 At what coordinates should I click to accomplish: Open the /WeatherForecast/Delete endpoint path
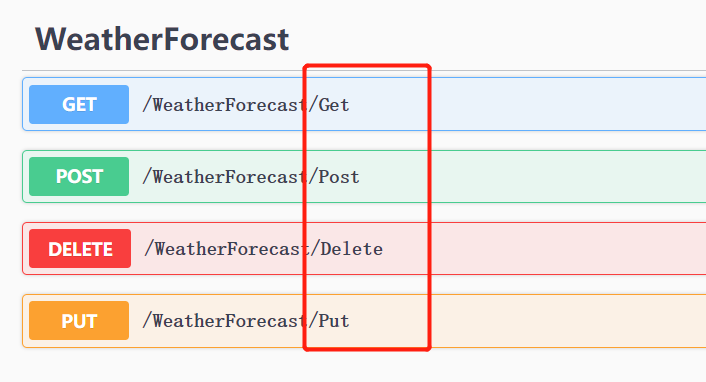(263, 249)
